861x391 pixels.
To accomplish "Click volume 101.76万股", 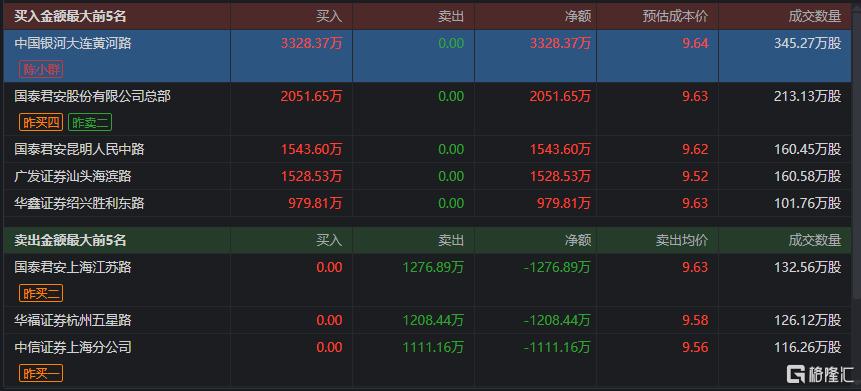I will (807, 203).
